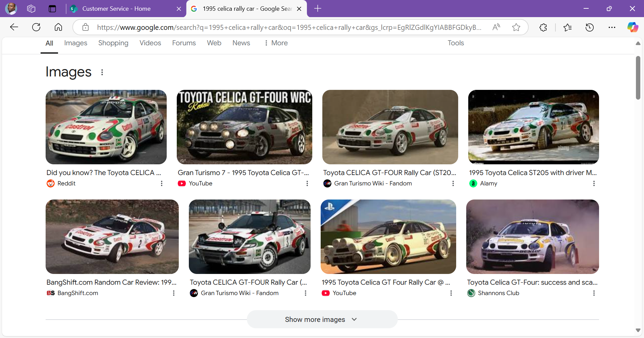Open Settings and more ellipsis menu

pos(612,27)
